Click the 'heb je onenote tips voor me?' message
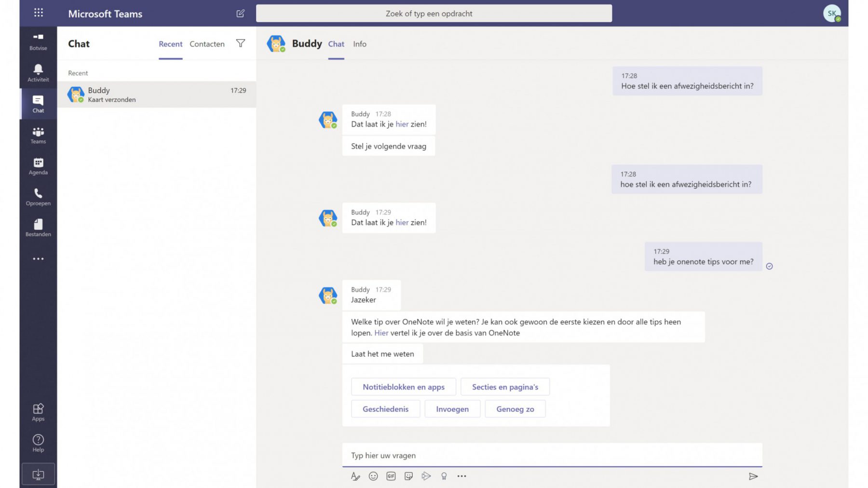 pyautogui.click(x=703, y=257)
